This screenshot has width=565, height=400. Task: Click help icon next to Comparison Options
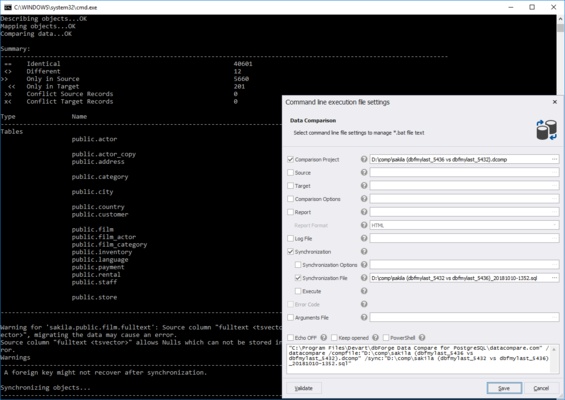(x=364, y=199)
